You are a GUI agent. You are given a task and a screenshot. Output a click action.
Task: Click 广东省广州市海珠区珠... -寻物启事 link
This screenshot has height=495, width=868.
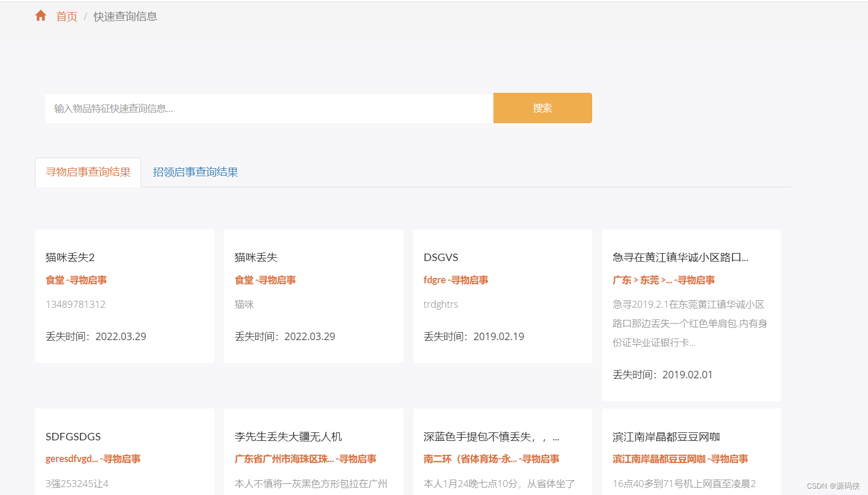pos(306,458)
